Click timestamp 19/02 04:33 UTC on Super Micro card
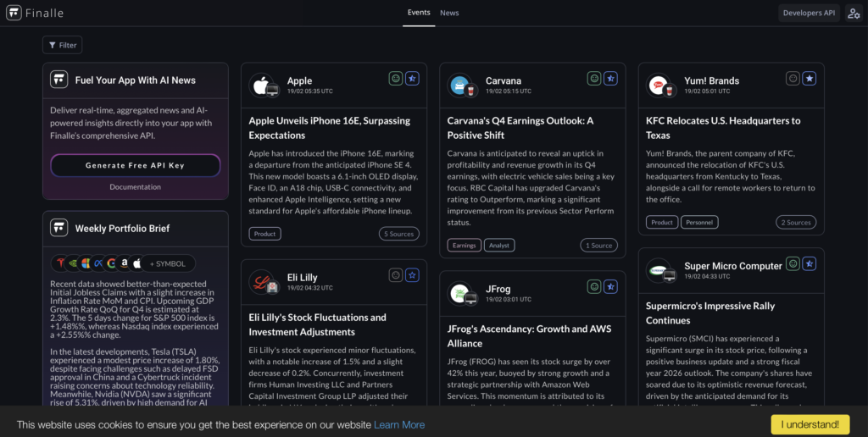868x437 pixels. point(707,277)
